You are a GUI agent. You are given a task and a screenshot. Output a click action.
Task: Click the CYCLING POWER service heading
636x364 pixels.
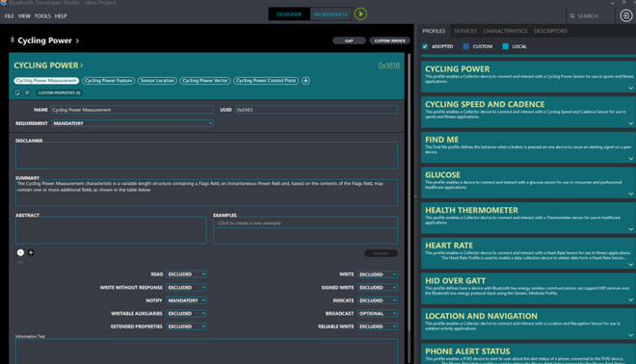point(46,65)
